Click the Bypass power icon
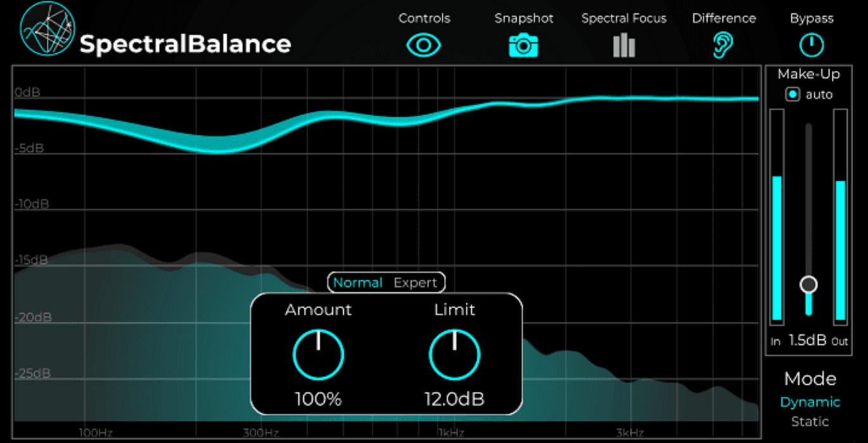Viewport: 868px width, 443px height. point(812,45)
